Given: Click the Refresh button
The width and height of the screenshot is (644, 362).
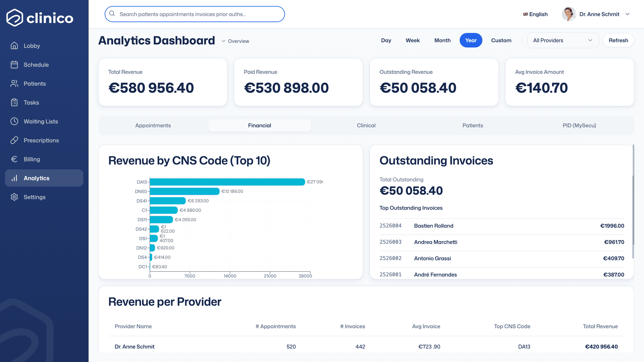Looking at the screenshot, I should [618, 40].
